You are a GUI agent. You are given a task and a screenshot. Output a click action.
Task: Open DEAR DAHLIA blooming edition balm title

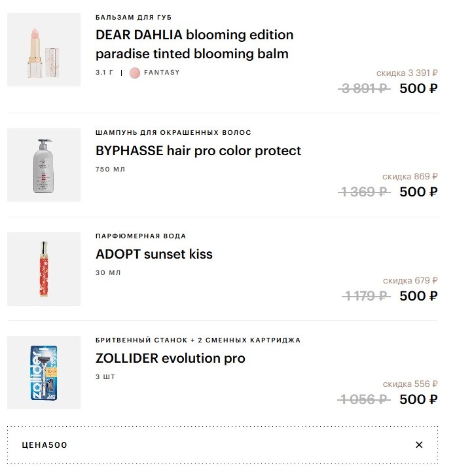[194, 44]
